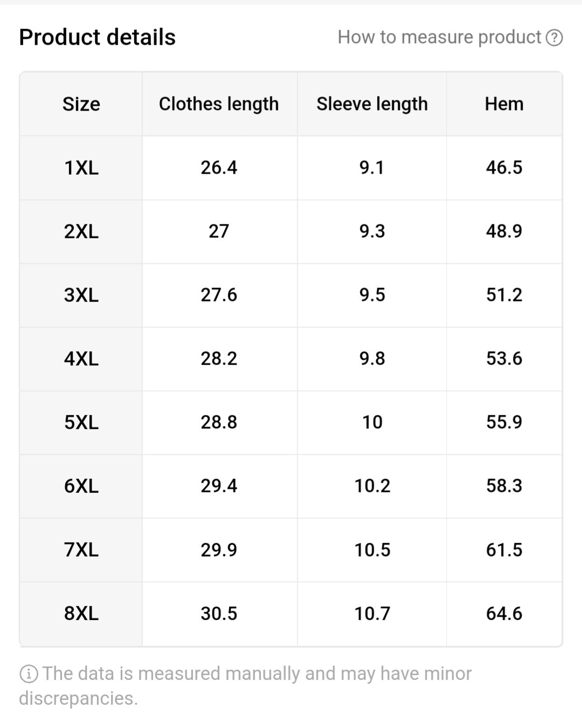Select the 8XL size label
This screenshot has height=728, width=582.
pyautogui.click(x=81, y=613)
